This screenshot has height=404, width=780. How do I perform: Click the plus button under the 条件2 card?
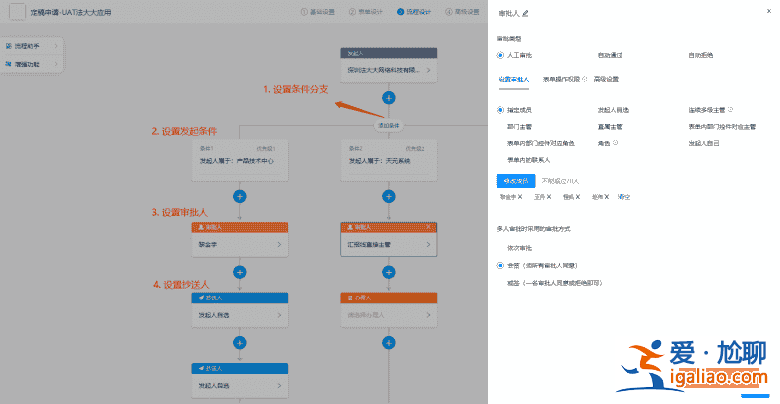click(389, 197)
